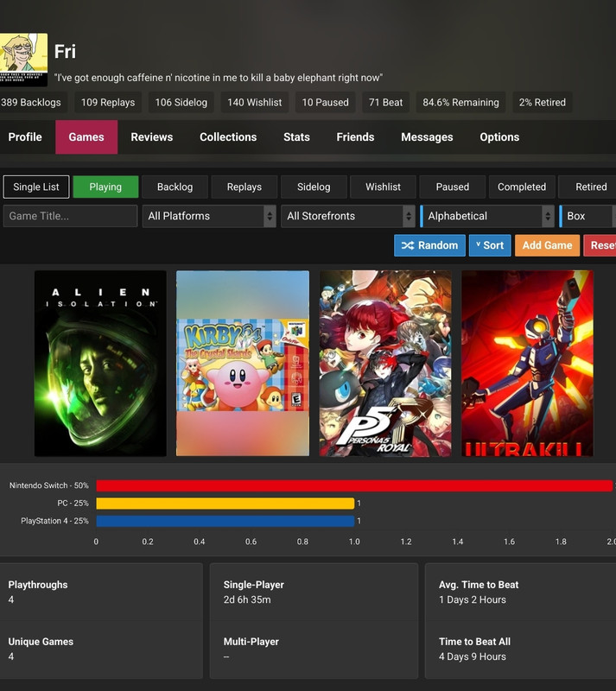Click the Single-Player time '2d 6h 35m'
Screen dimensions: 616x691
click(247, 599)
